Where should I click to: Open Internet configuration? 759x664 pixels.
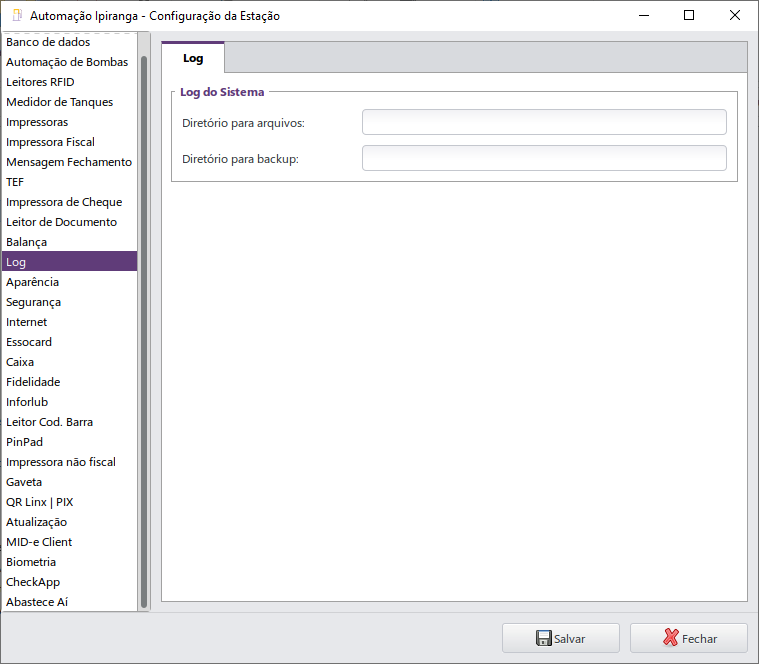[70, 322]
